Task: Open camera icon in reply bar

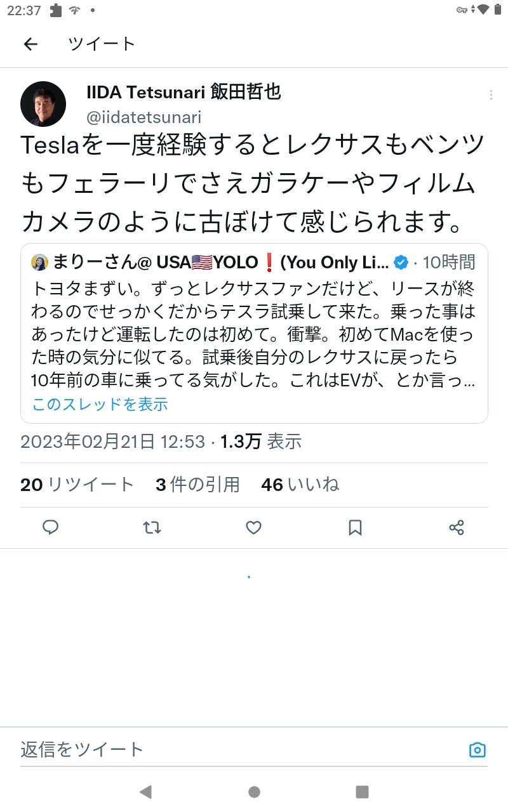Action: 478,750
